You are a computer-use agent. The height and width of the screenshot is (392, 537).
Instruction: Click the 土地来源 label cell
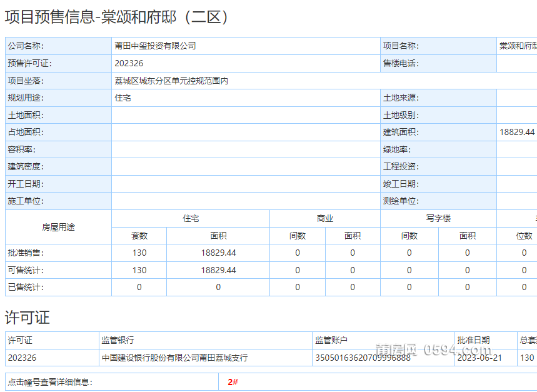[x=438, y=98]
